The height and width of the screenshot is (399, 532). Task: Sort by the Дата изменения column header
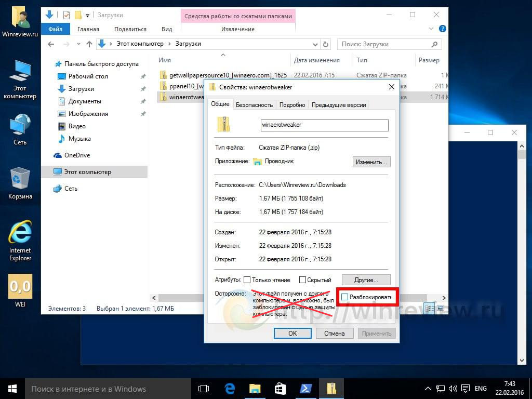tap(316, 60)
